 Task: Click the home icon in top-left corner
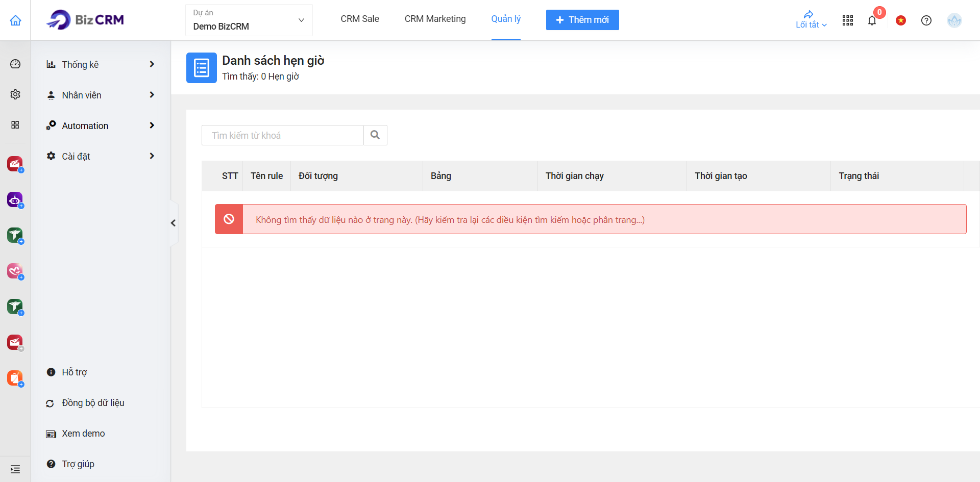[x=15, y=20]
